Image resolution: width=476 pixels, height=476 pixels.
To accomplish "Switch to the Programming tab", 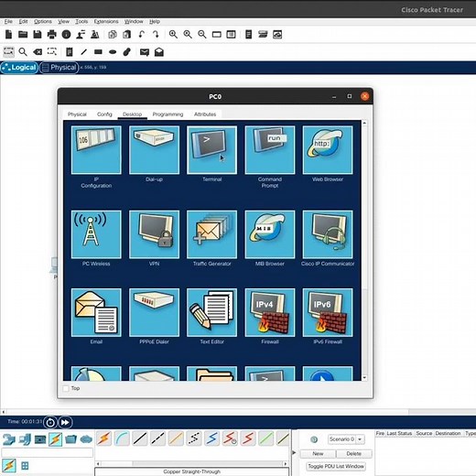I will (x=168, y=114).
